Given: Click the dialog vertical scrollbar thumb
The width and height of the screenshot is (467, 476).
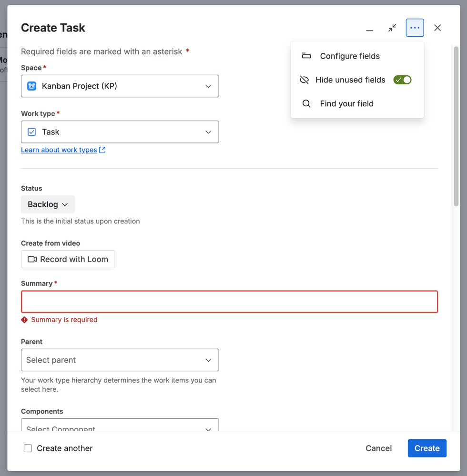Looking at the screenshot, I should (x=456, y=126).
